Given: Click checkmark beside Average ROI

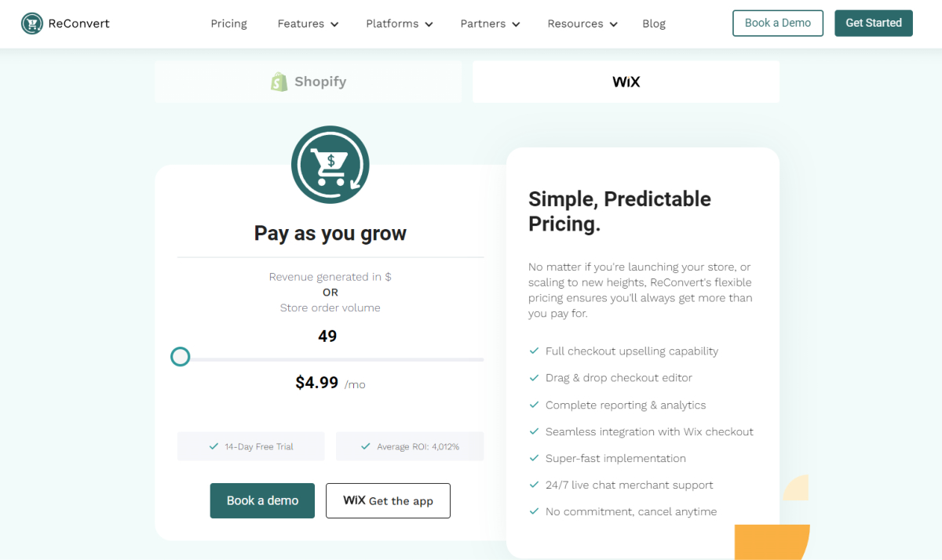Looking at the screenshot, I should (x=365, y=446).
